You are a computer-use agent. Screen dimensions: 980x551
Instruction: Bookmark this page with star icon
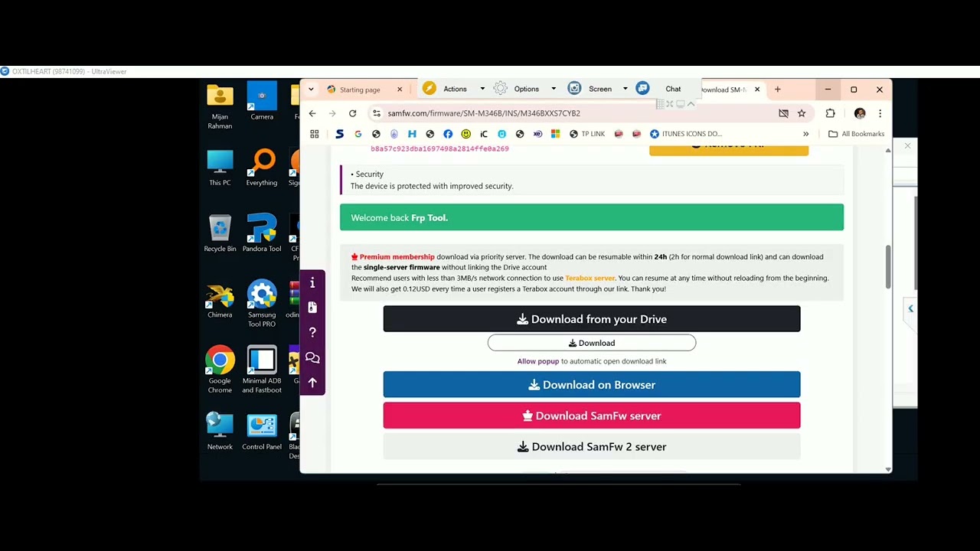(x=802, y=113)
